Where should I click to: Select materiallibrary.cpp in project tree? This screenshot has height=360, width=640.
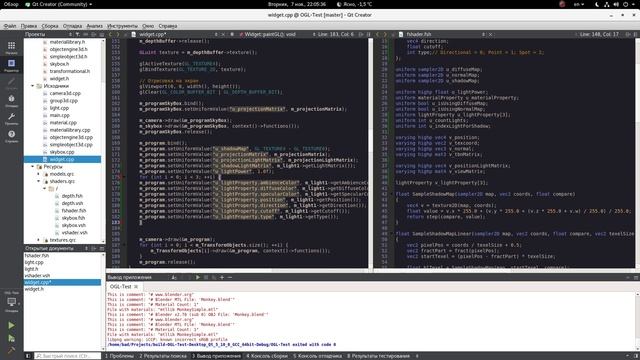[x=70, y=130]
